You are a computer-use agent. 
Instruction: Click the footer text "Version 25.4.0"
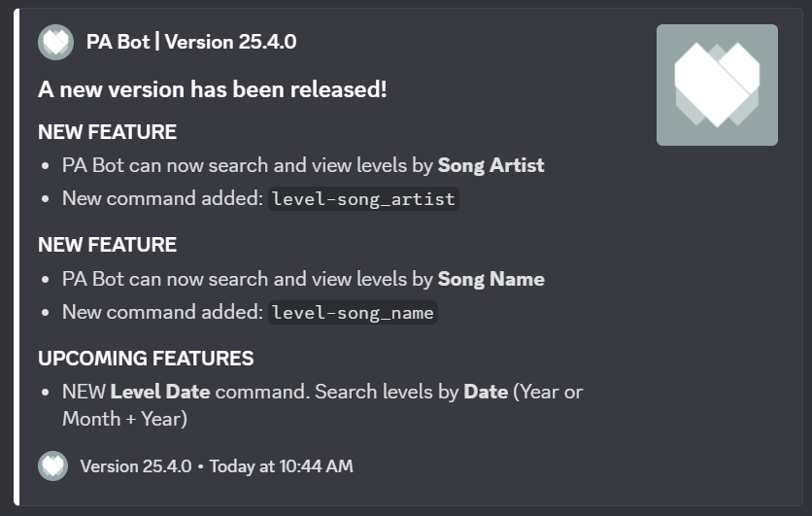coord(136,466)
